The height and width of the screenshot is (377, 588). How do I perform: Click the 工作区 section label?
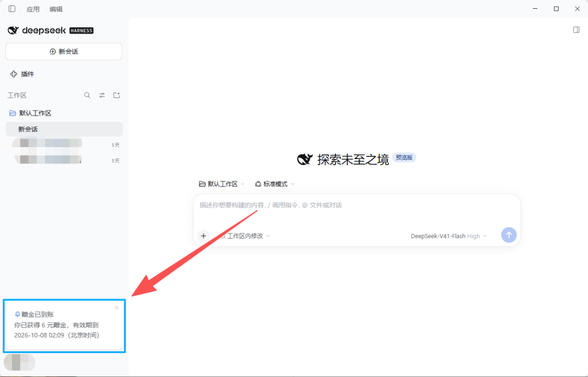(x=17, y=95)
